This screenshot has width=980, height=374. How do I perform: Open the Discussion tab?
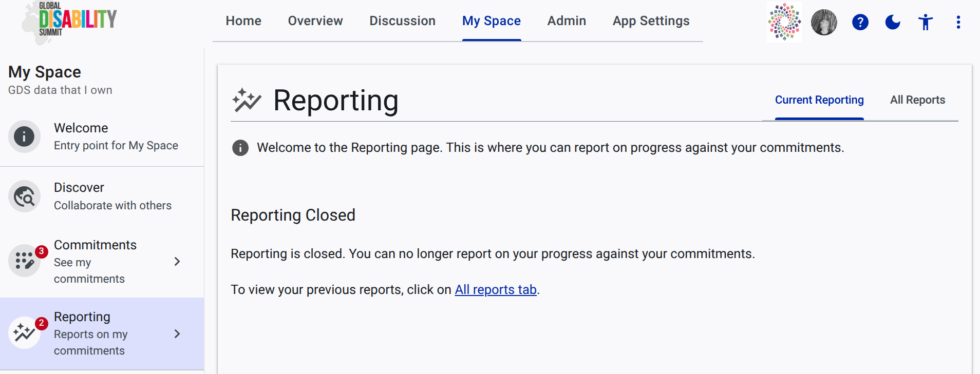coord(403,21)
